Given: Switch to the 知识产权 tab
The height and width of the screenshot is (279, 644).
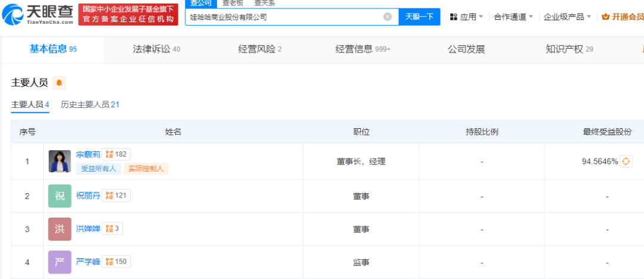Looking at the screenshot, I should (569, 49).
